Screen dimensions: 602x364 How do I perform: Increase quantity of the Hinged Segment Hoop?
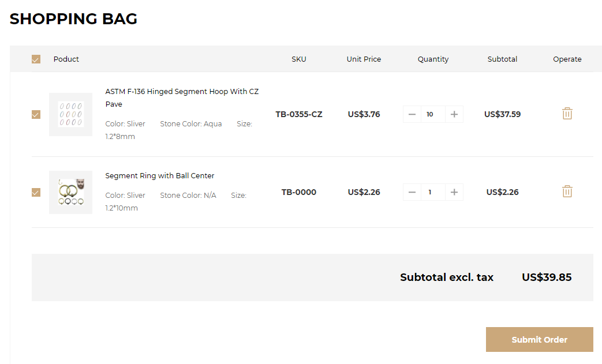(454, 114)
